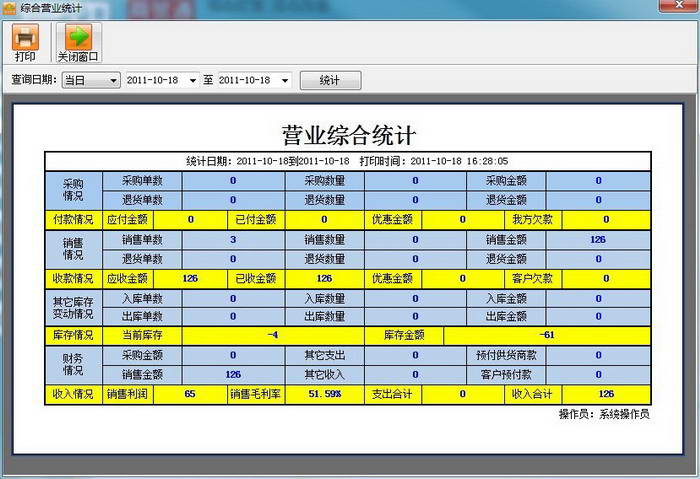700x479 pixels.
Task: Click the green arrow close-window icon
Action: [x=79, y=37]
